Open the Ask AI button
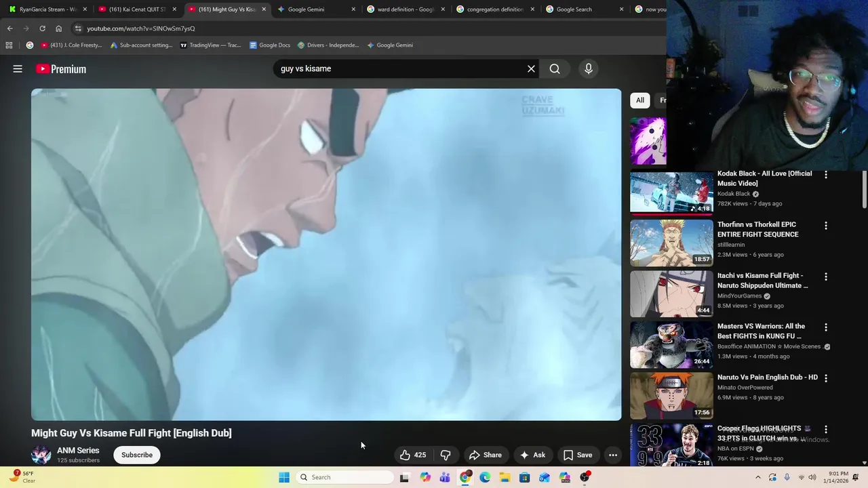Viewport: 868px width, 488px height. coord(532,455)
